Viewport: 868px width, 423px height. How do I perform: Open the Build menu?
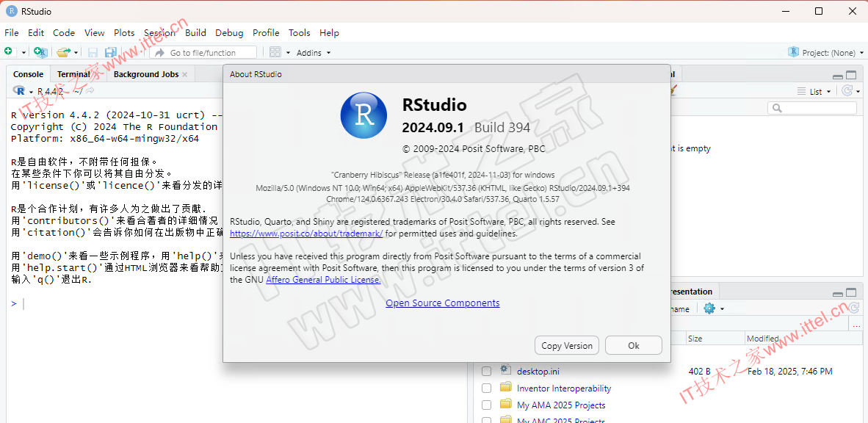click(x=195, y=32)
